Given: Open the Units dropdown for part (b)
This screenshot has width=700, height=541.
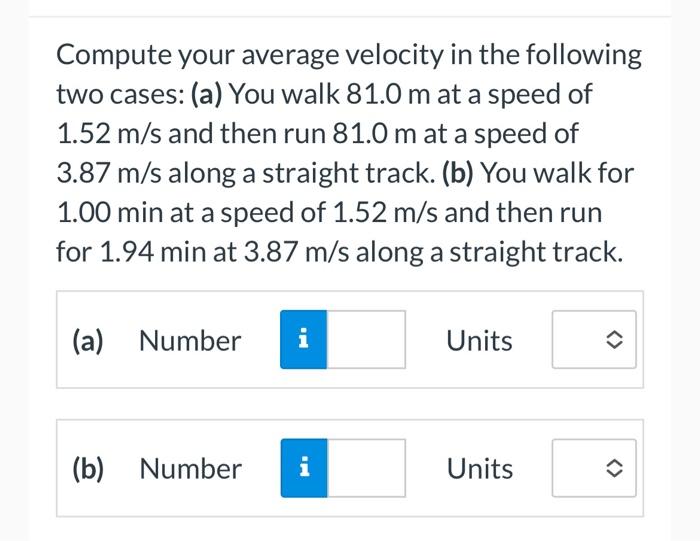Looking at the screenshot, I should pos(594,468).
